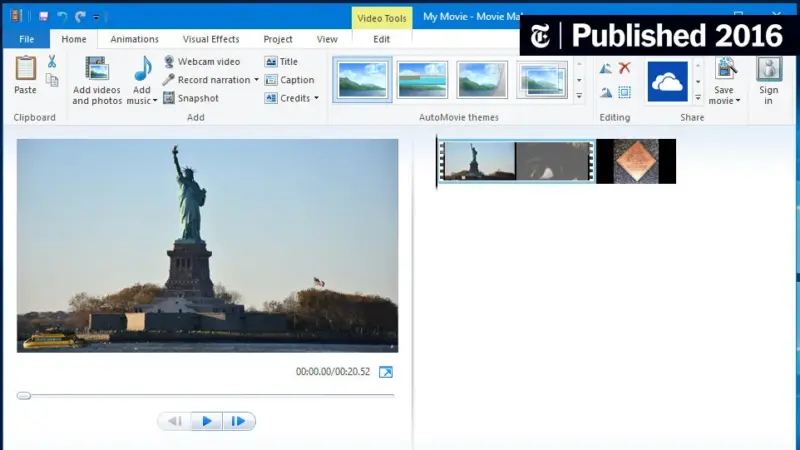Click the Select all icon in Editing

624,92
